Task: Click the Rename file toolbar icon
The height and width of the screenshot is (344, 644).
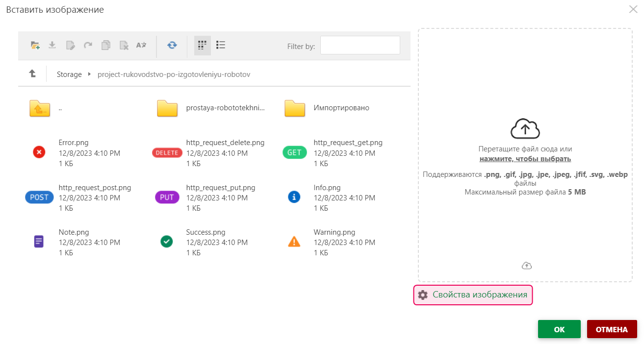Action: pyautogui.click(x=70, y=45)
